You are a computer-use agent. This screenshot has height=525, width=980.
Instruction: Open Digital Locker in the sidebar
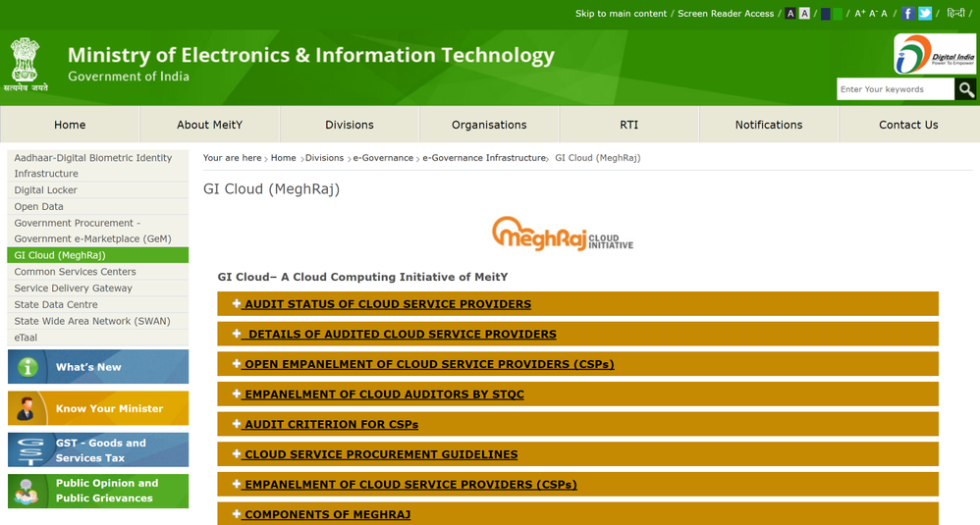pos(97,189)
